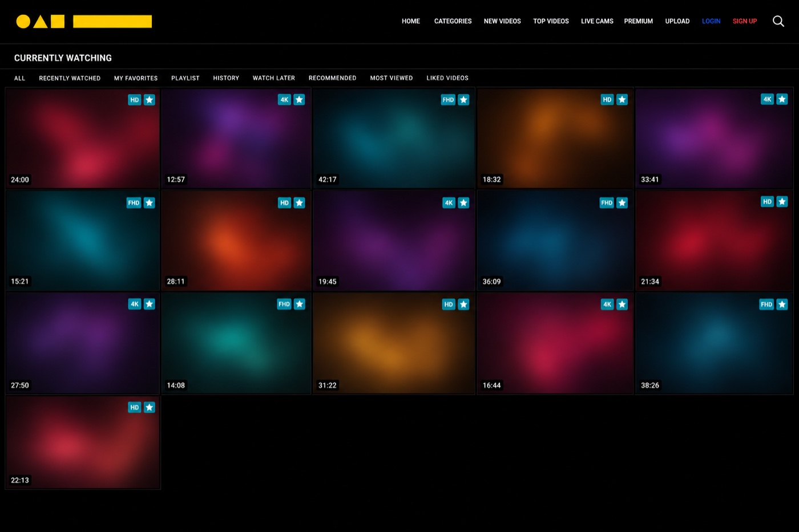Click the 4K badge on 12:57 video
The width and height of the screenshot is (799, 532).
284,100
